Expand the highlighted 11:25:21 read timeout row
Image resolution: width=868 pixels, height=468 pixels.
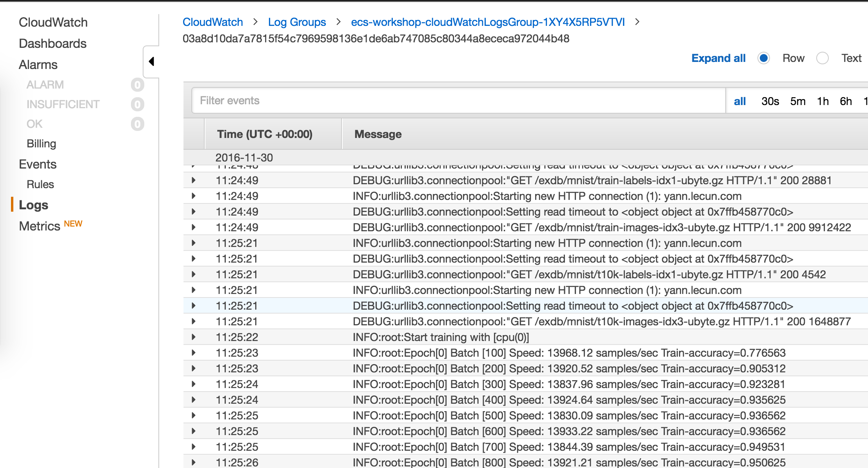(193, 306)
